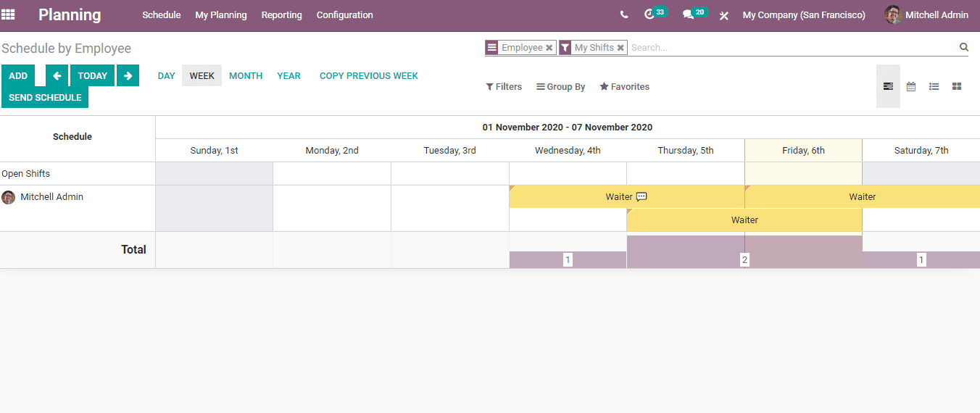Click Mitchell Admin row label
Viewport: 980px width, 413px height.
tap(51, 196)
